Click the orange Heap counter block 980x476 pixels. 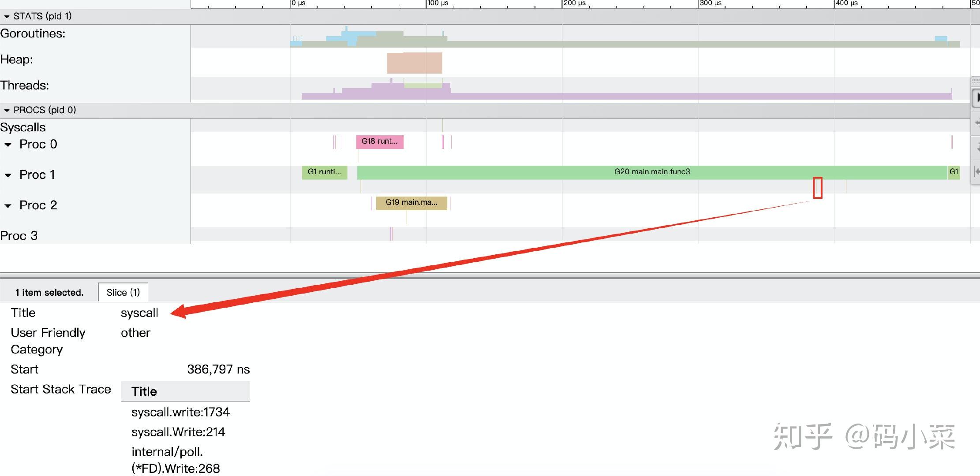click(414, 63)
